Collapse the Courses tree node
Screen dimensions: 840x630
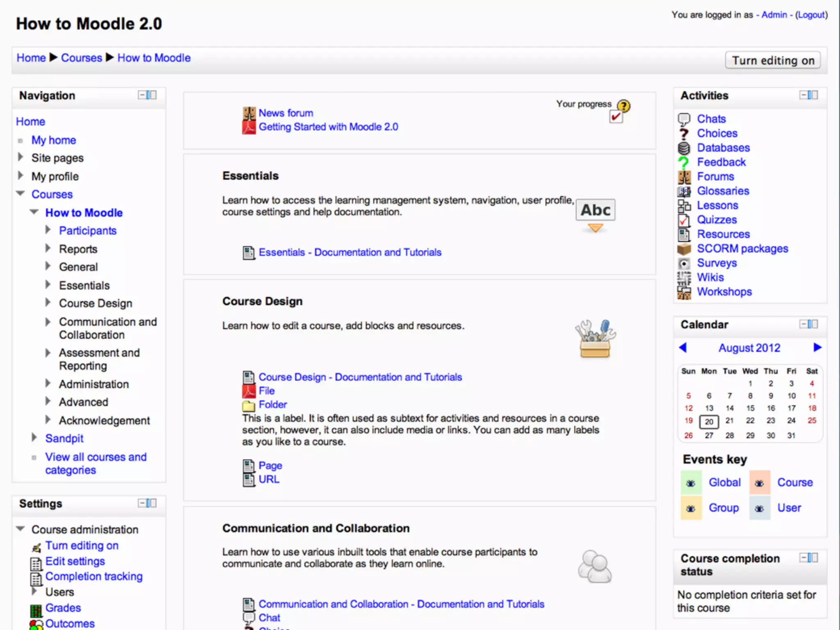tap(21, 194)
